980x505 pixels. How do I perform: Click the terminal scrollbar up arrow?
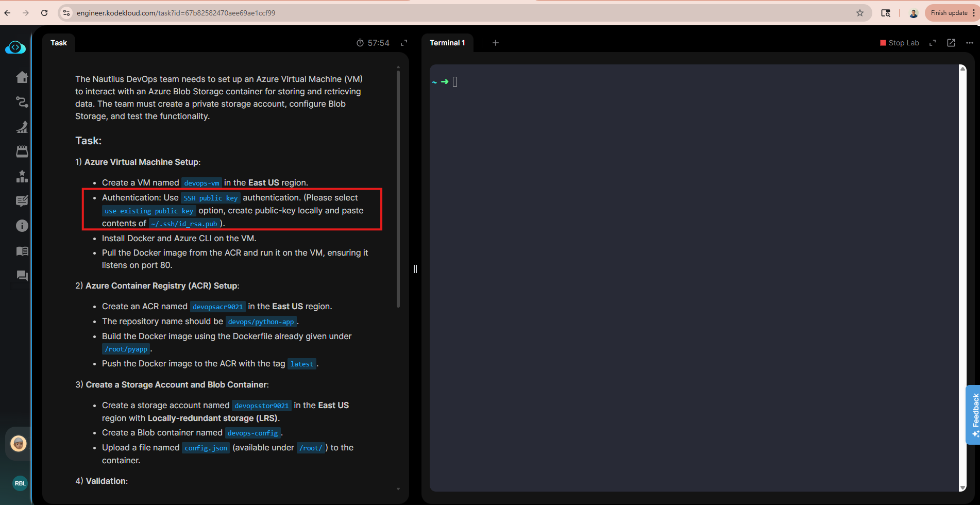962,68
